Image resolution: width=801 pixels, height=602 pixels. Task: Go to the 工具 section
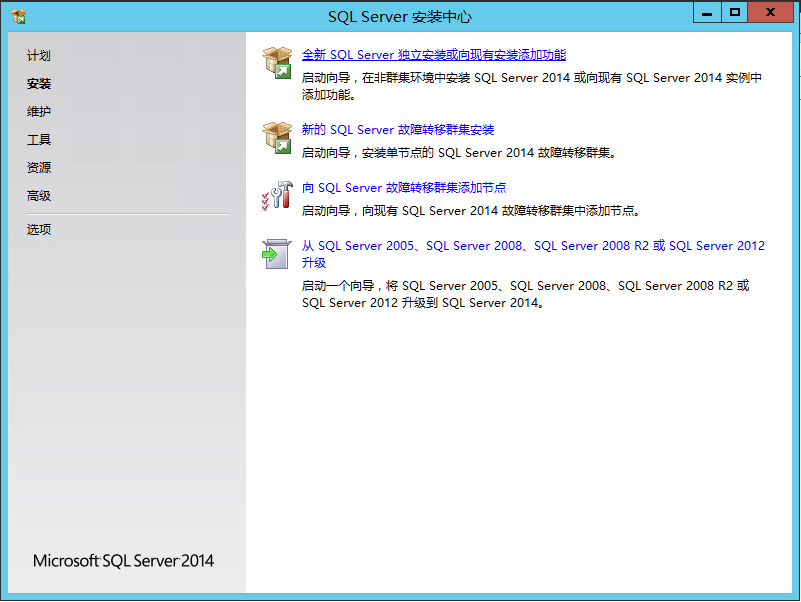tap(39, 140)
